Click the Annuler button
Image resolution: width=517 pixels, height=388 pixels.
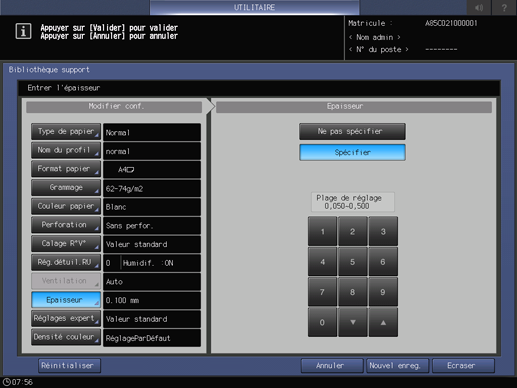tap(332, 366)
